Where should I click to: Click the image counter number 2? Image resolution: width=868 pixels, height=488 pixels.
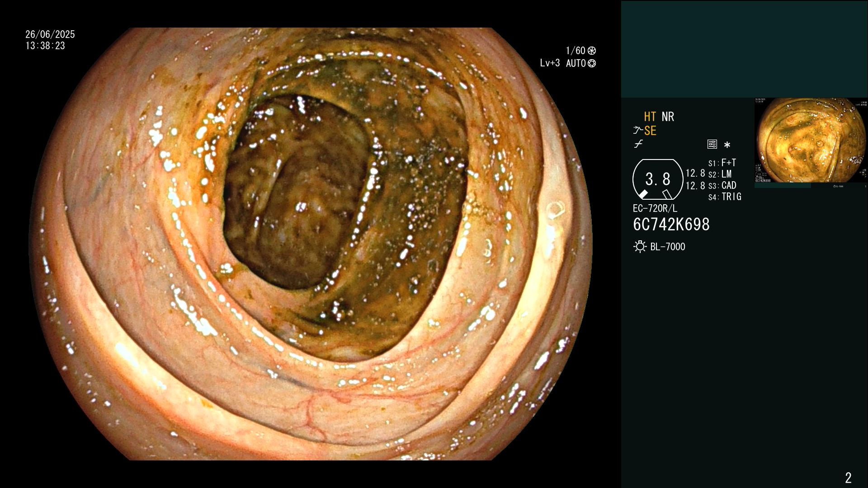848,478
